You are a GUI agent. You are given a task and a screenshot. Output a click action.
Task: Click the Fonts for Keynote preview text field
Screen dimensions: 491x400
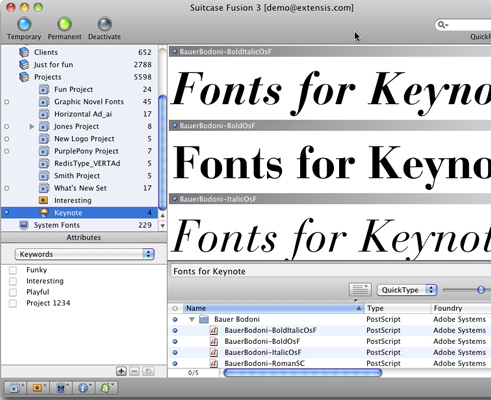click(330, 271)
